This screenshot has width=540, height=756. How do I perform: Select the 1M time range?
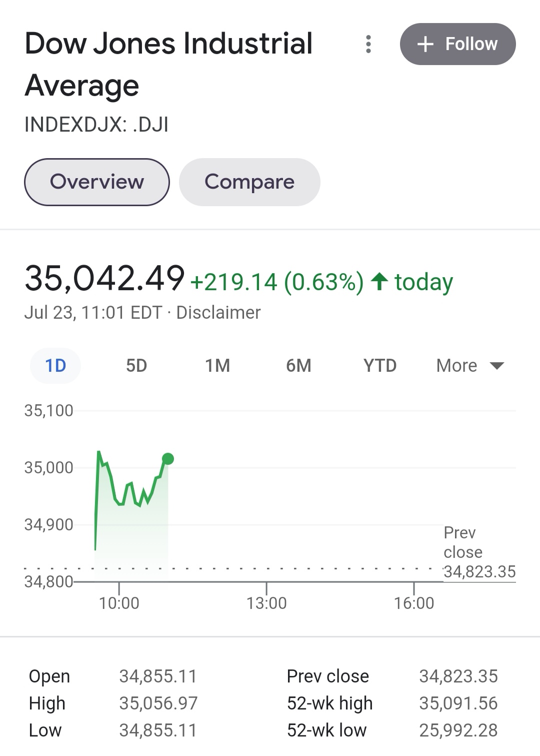[x=217, y=366]
